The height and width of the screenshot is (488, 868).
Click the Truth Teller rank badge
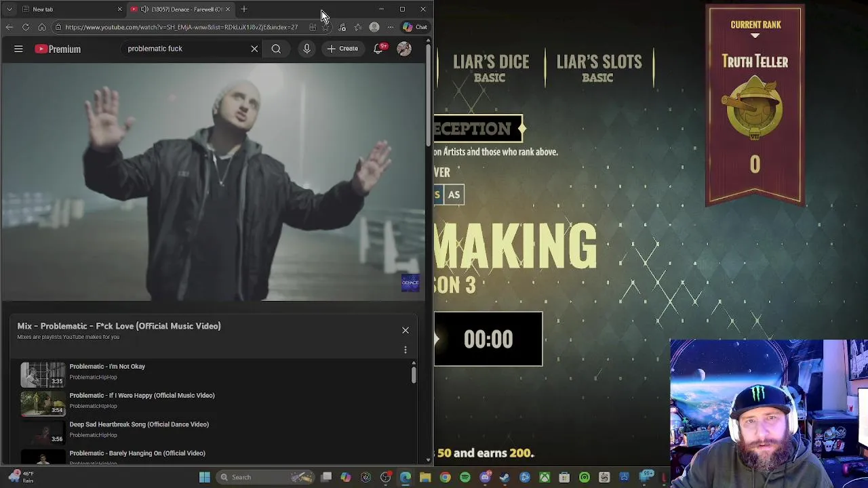tap(755, 107)
